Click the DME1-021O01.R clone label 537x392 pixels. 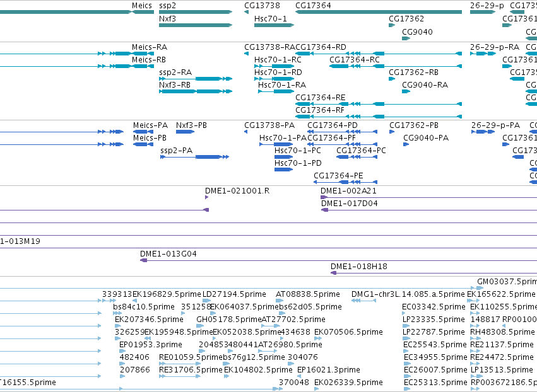coord(237,191)
